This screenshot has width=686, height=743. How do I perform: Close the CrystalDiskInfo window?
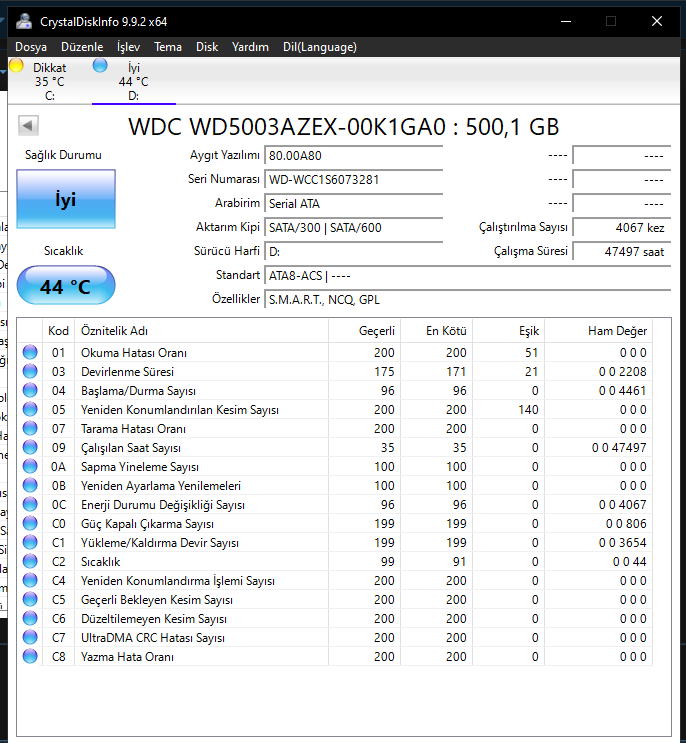(657, 21)
